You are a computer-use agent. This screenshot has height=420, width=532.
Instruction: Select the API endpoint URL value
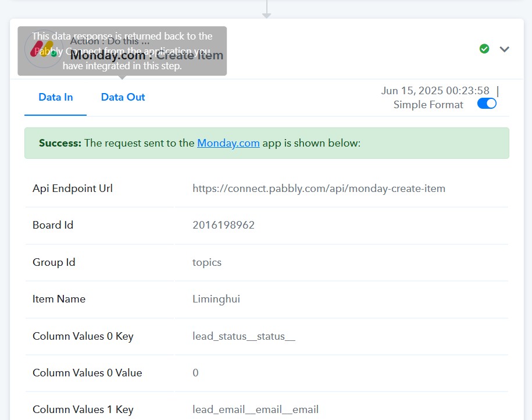click(x=319, y=188)
